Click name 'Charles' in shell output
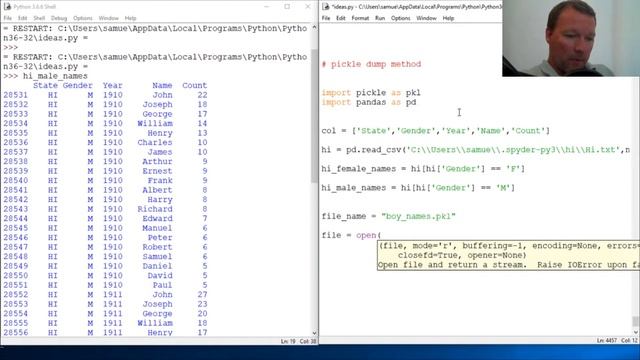 [x=155, y=142]
